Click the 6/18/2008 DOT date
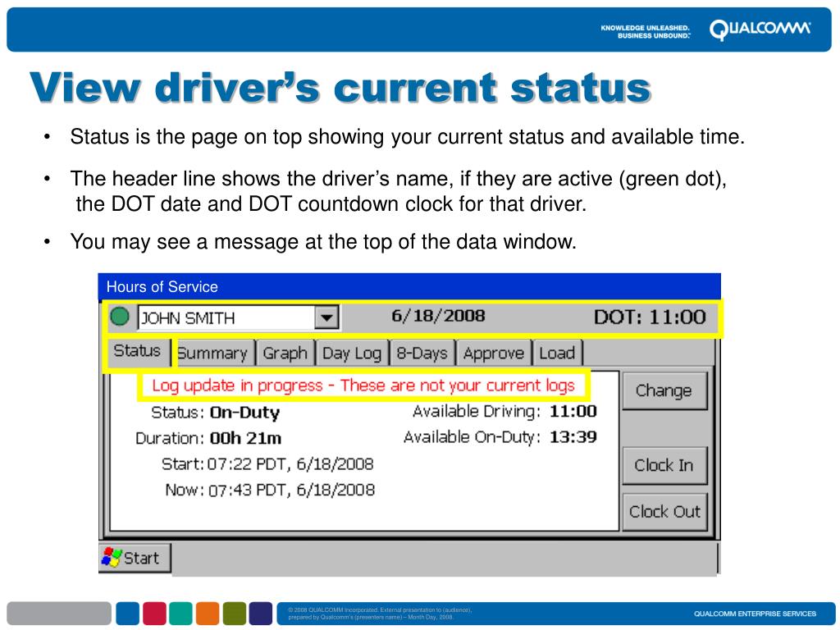Viewport: 840px width, 630px height. coord(438,316)
